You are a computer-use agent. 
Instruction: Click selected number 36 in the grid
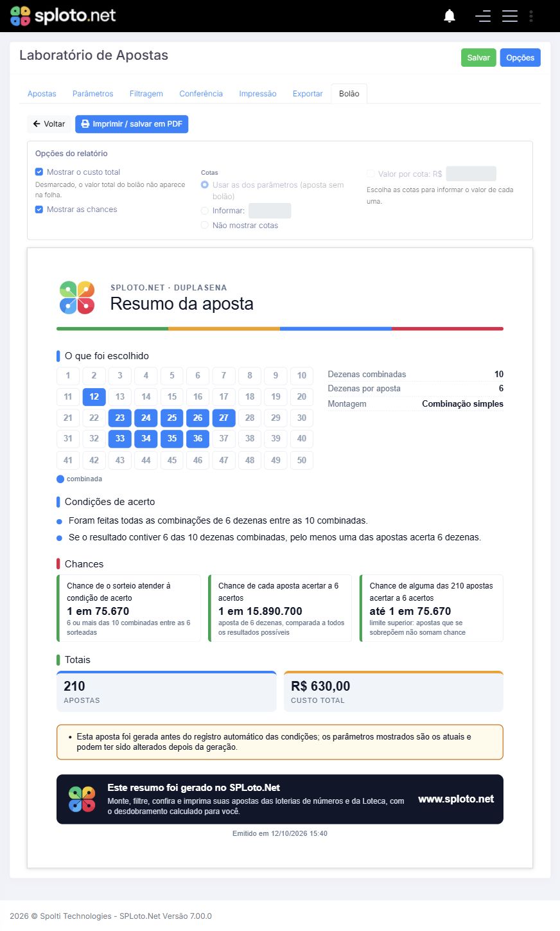[x=198, y=438]
